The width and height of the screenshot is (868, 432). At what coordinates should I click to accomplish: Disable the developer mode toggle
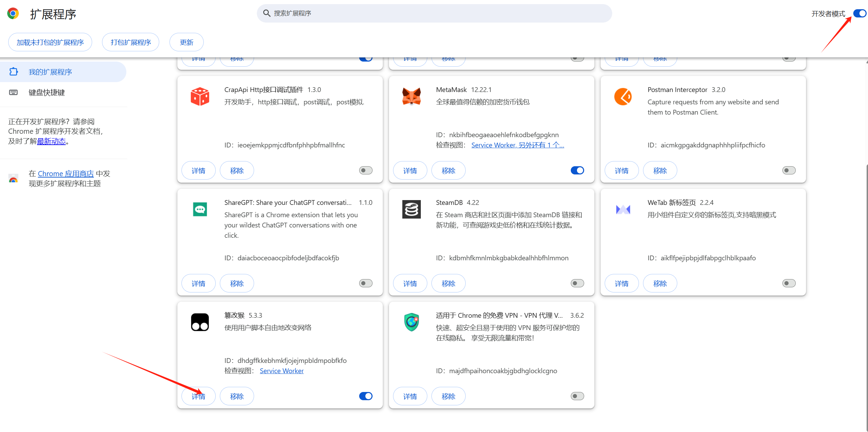[859, 14]
